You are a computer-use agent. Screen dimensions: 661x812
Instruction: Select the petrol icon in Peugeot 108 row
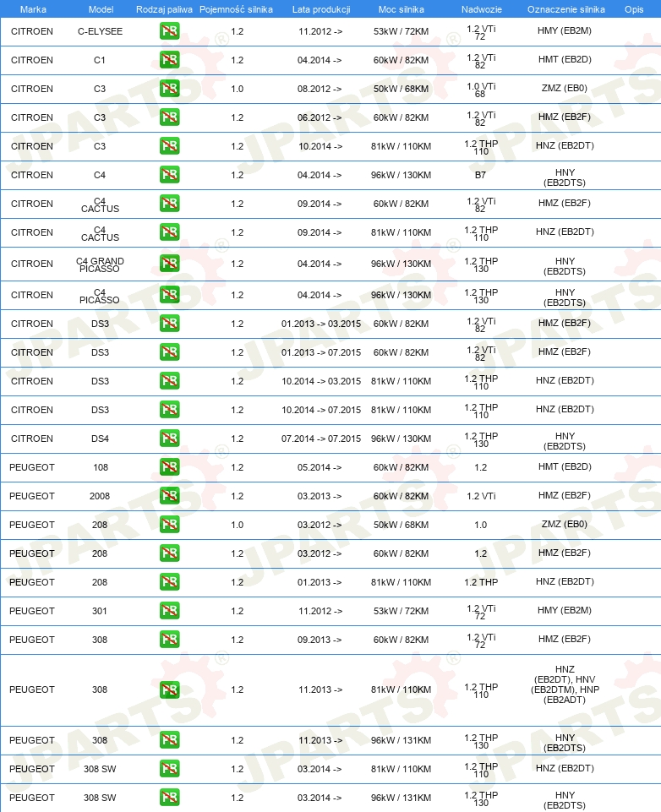pyautogui.click(x=169, y=467)
